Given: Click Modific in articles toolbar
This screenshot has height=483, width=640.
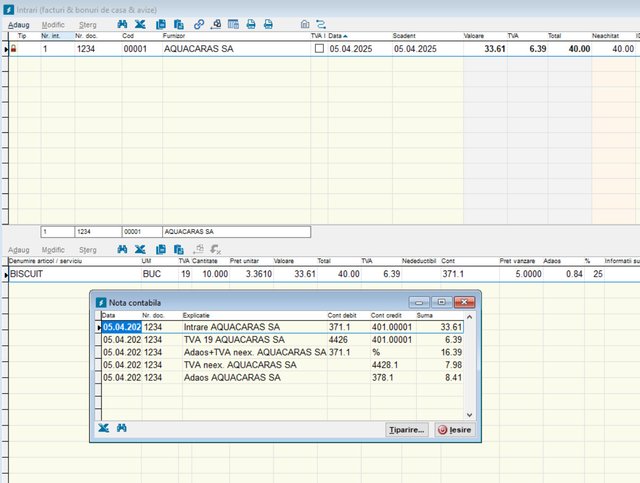Looking at the screenshot, I should (x=53, y=250).
